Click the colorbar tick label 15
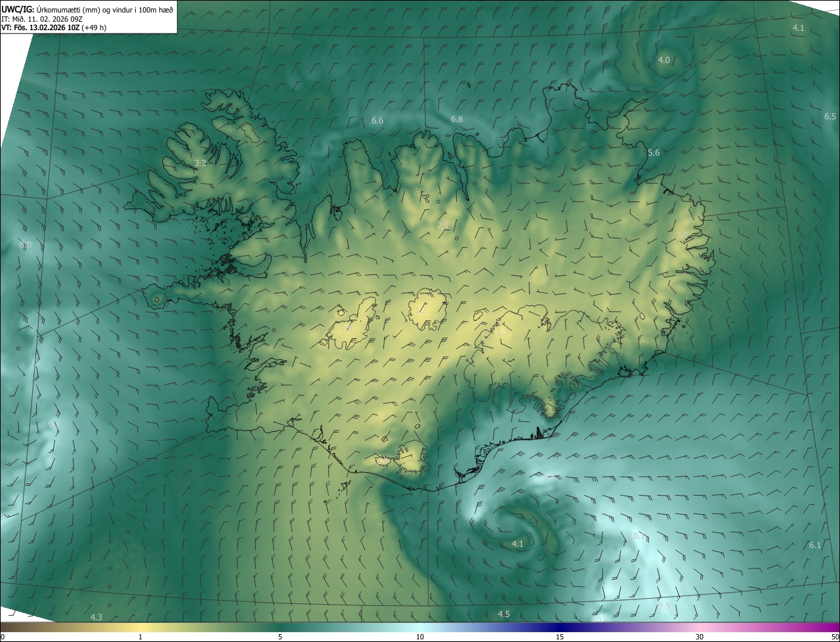840x642 pixels. [560, 637]
